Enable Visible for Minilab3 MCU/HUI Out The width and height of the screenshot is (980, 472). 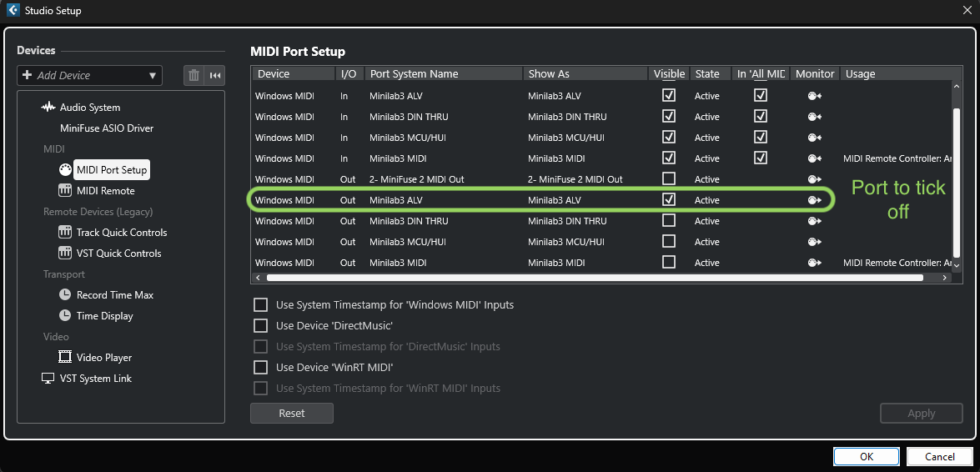(669, 241)
